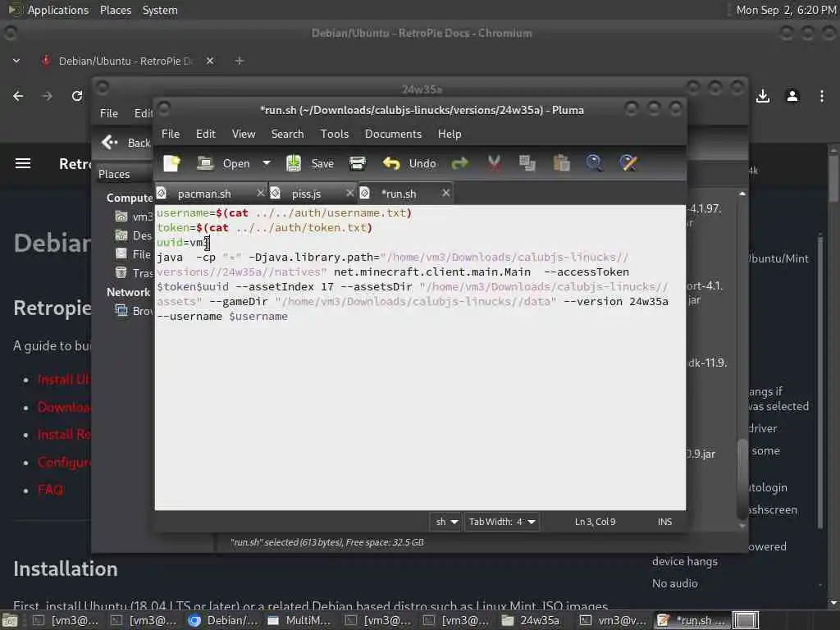Save the run.sh document
The image size is (840, 630).
pyautogui.click(x=309, y=163)
